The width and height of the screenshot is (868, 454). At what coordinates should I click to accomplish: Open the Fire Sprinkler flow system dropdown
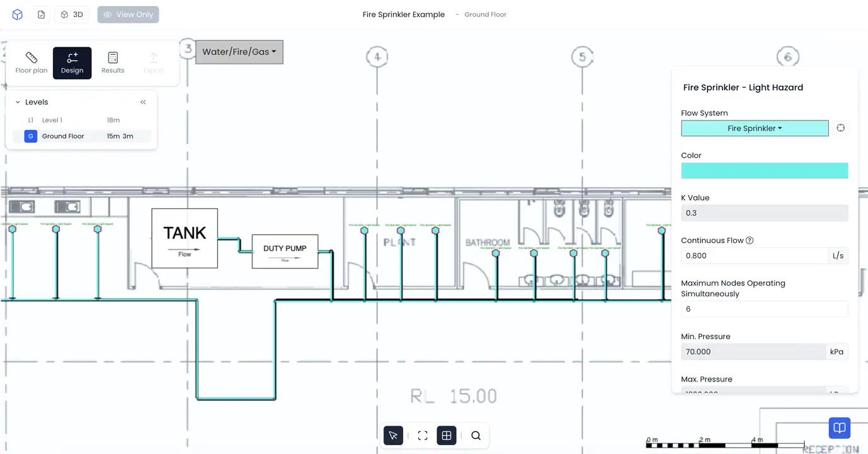755,128
